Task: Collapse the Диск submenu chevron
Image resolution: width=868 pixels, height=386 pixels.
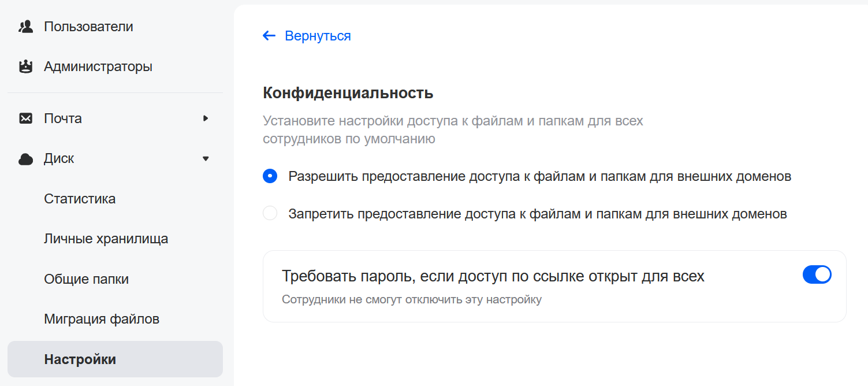Action: click(206, 158)
